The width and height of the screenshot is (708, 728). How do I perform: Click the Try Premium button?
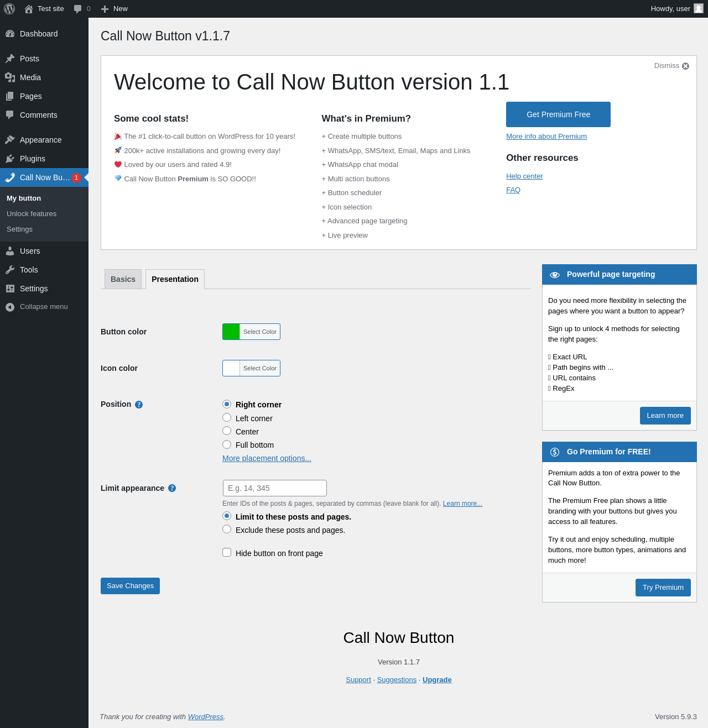click(x=663, y=588)
